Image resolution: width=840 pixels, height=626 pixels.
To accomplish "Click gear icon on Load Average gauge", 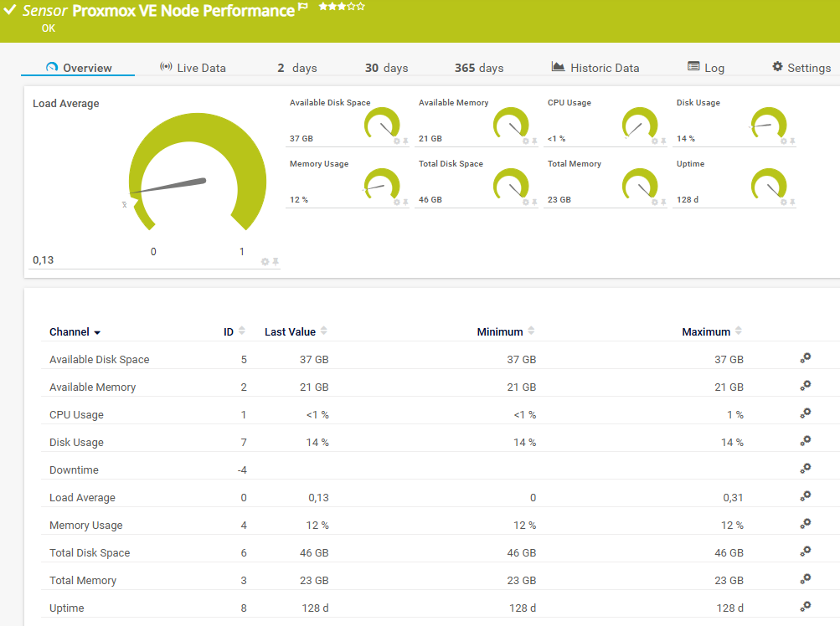I will [265, 262].
